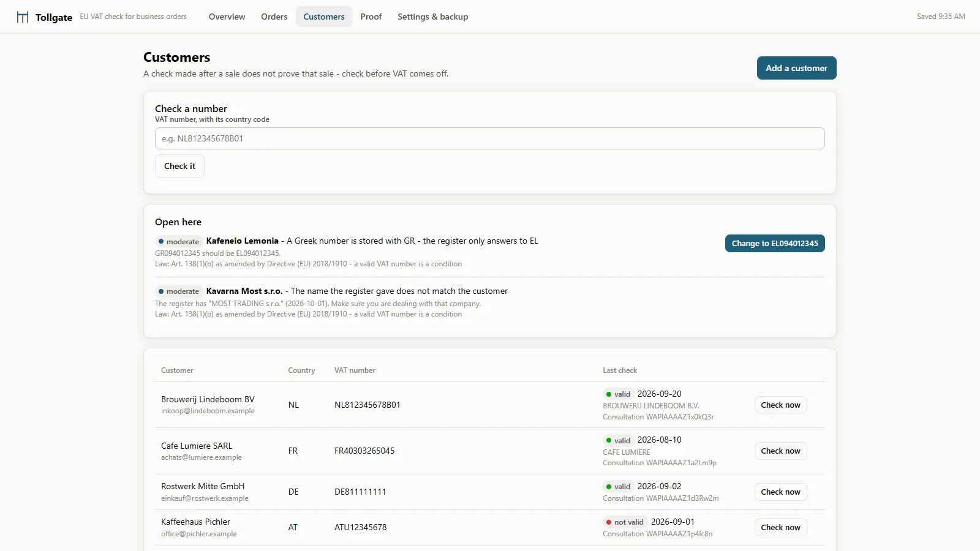
Task: Click the Tollgate logo icon
Action: point(23,17)
